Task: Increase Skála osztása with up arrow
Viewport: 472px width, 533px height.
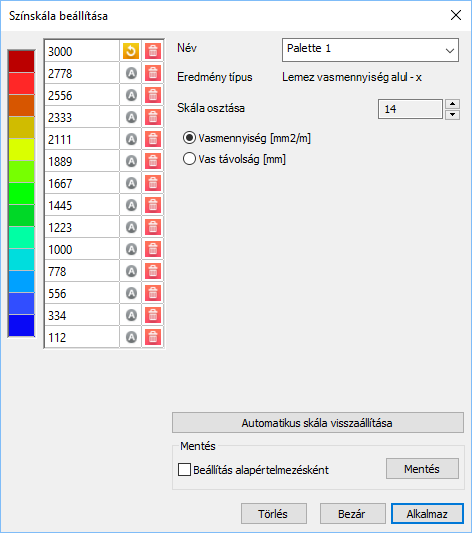Action: [452, 104]
